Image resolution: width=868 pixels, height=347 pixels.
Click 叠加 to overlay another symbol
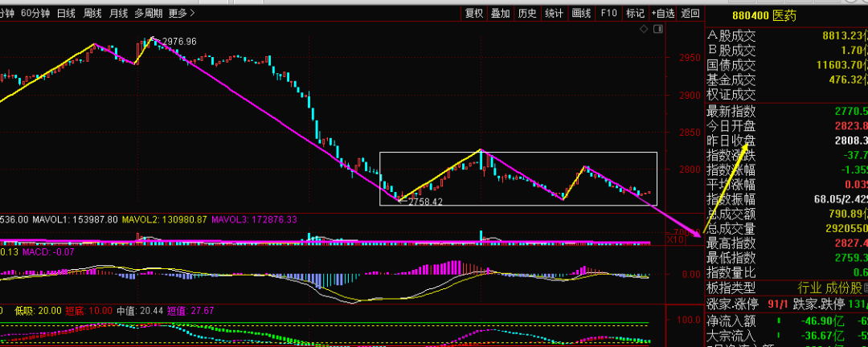click(x=500, y=13)
